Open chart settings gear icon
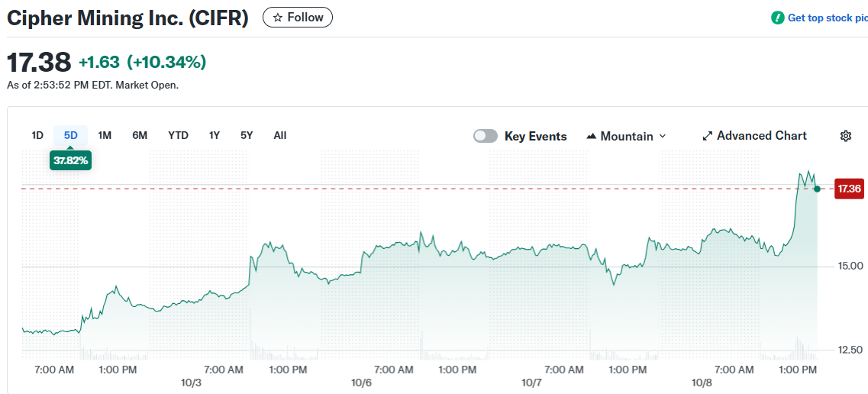This screenshot has width=868, height=394. click(x=845, y=136)
